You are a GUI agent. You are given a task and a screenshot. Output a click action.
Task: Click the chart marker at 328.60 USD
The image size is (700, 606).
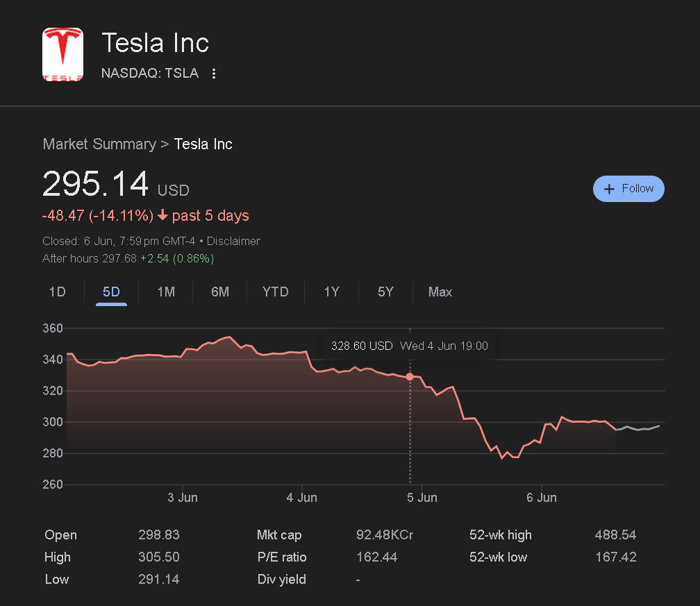[x=410, y=377]
